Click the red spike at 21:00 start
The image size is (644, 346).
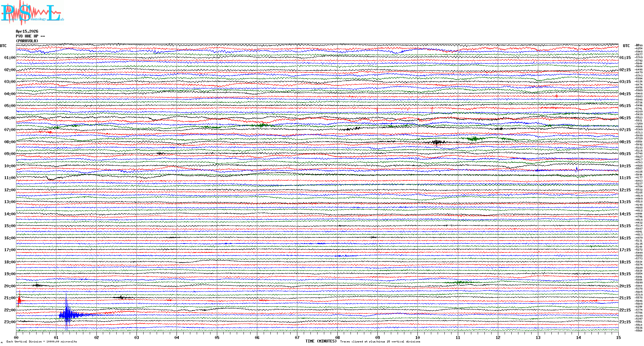coord(19,301)
